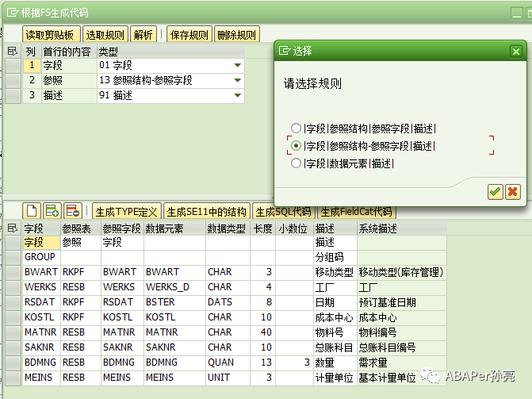532x399 pixels.
Task: Click 选取规则 button
Action: point(105,35)
